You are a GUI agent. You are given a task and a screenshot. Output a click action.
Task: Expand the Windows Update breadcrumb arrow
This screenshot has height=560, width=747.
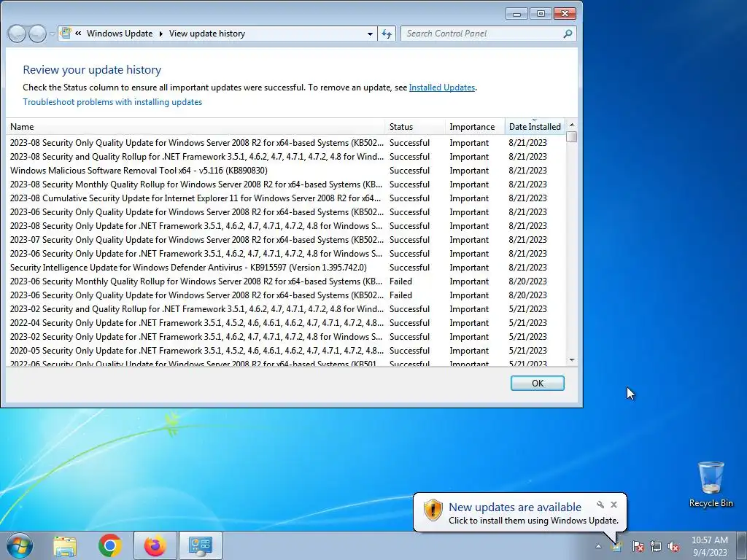[x=160, y=34]
